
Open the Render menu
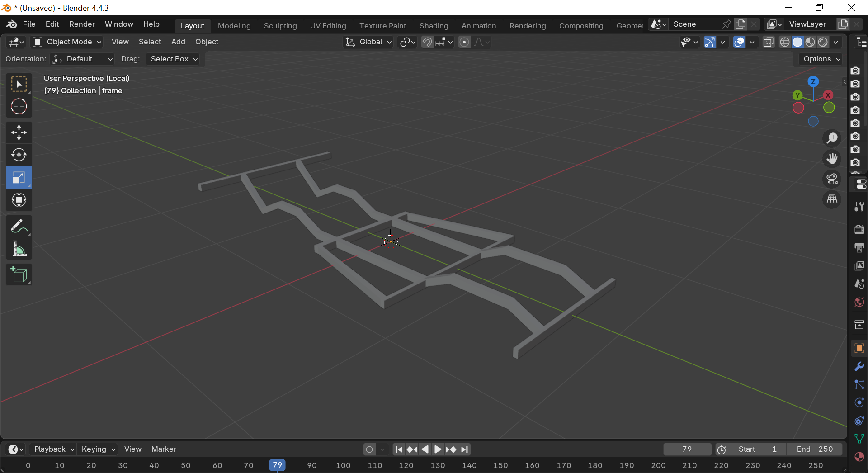point(82,24)
